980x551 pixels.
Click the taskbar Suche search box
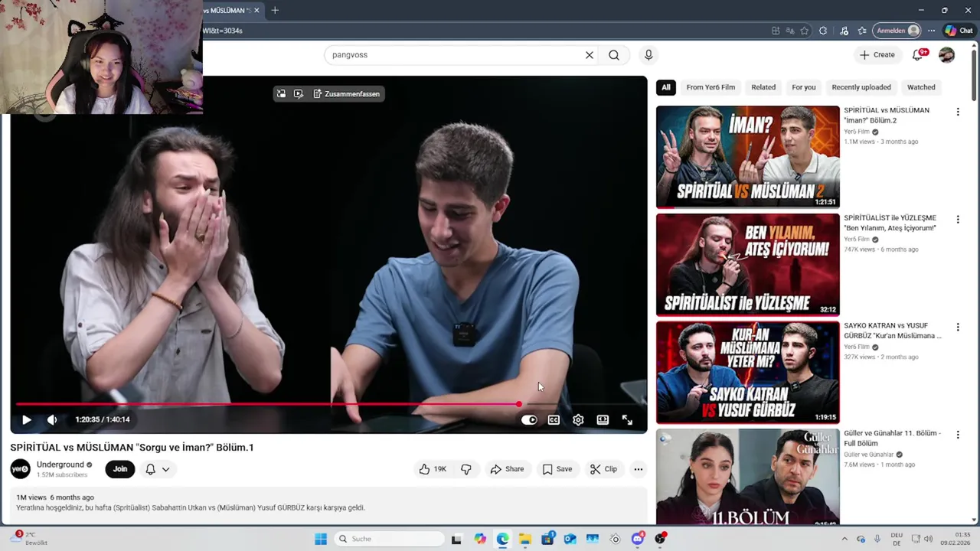[x=388, y=539]
